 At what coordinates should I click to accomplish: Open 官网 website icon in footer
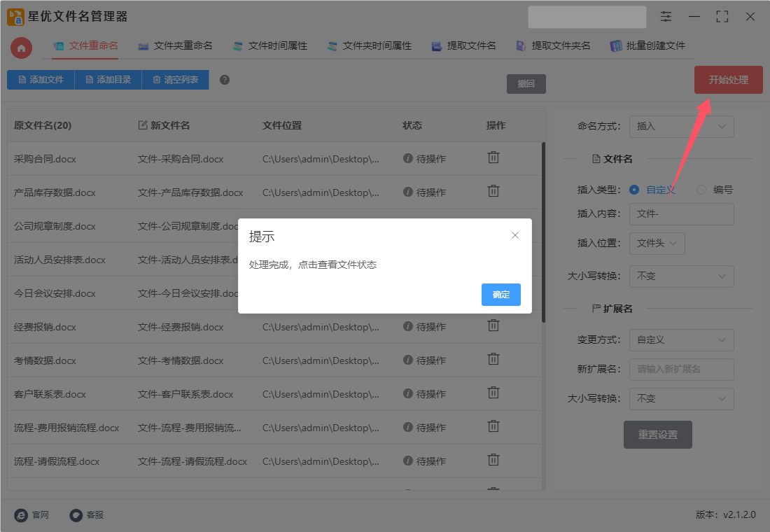21,514
